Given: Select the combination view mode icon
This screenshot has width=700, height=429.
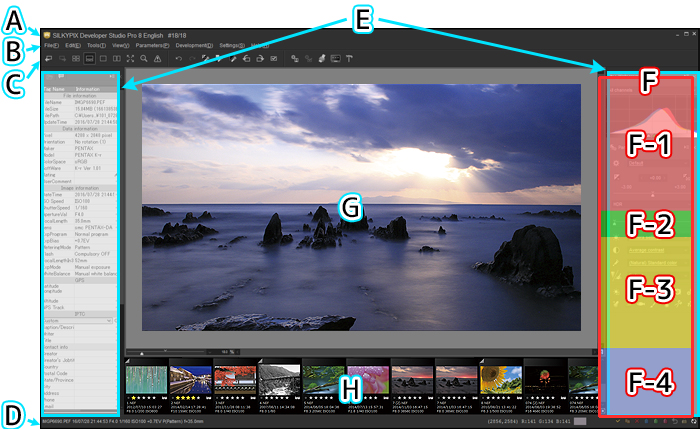Looking at the screenshot, I should (x=89, y=60).
